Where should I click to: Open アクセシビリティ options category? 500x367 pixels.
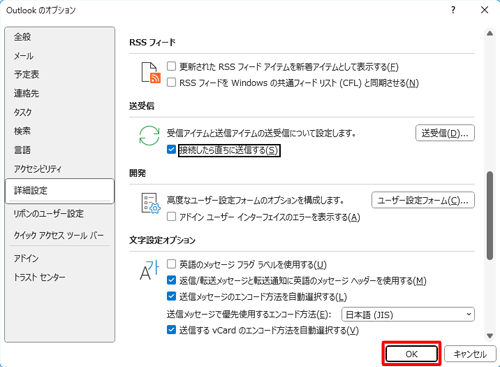point(60,169)
